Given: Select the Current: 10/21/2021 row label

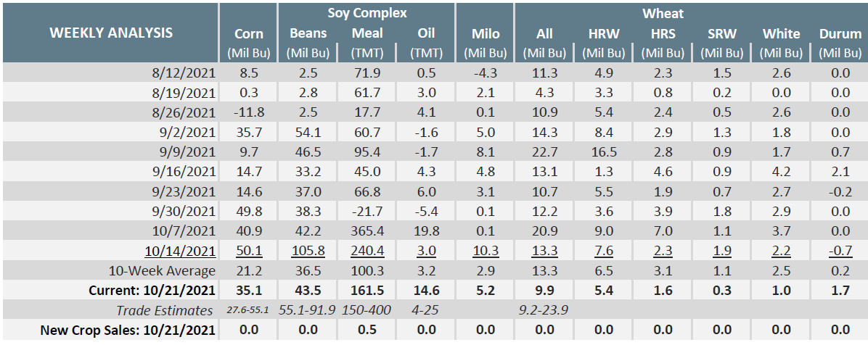Looking at the screenshot, I should [152, 291].
